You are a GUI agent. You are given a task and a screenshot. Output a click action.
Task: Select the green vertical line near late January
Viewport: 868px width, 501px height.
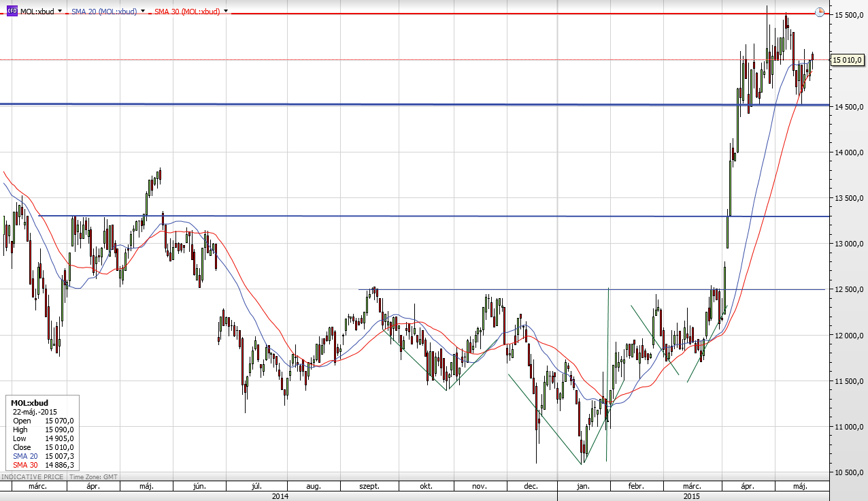tap(607, 374)
